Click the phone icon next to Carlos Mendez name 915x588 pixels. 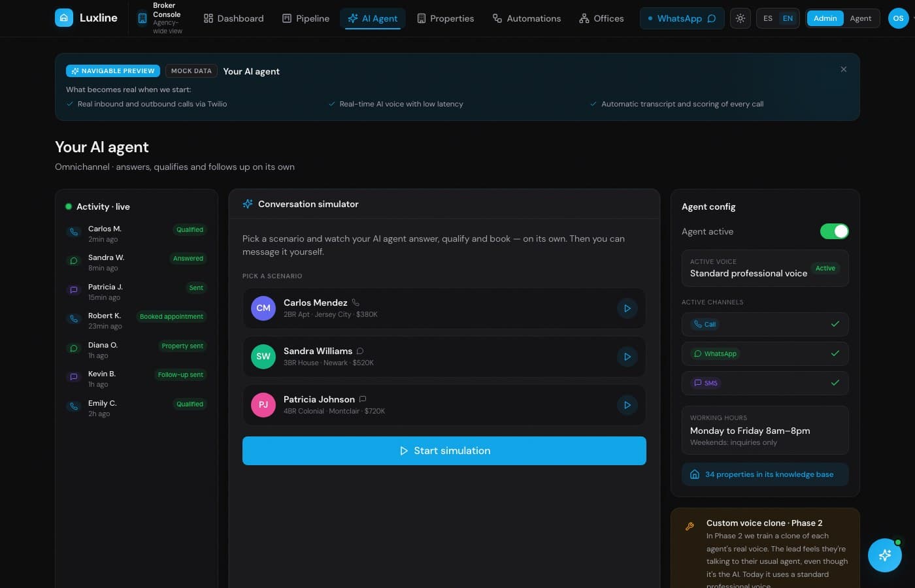click(x=356, y=302)
